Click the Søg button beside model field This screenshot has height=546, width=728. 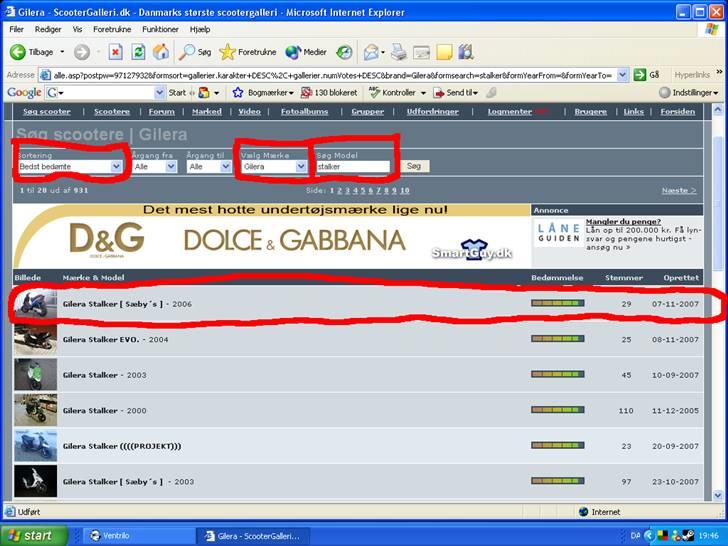(x=414, y=166)
